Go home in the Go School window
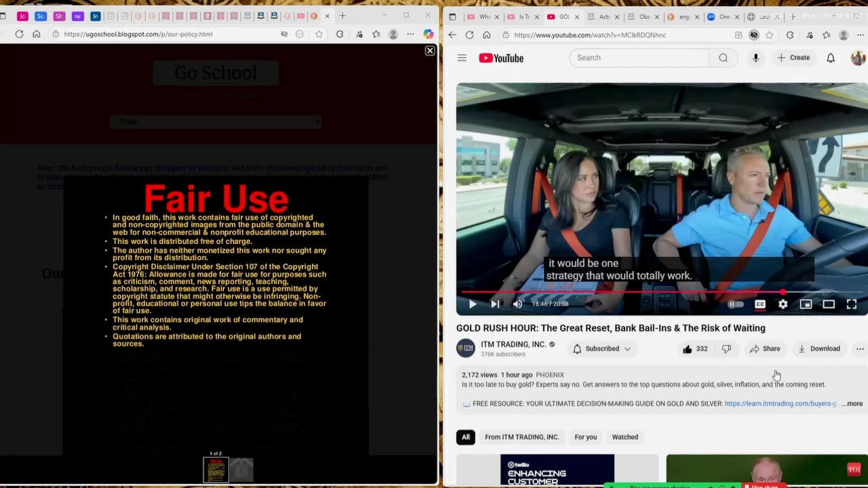 coord(36,34)
